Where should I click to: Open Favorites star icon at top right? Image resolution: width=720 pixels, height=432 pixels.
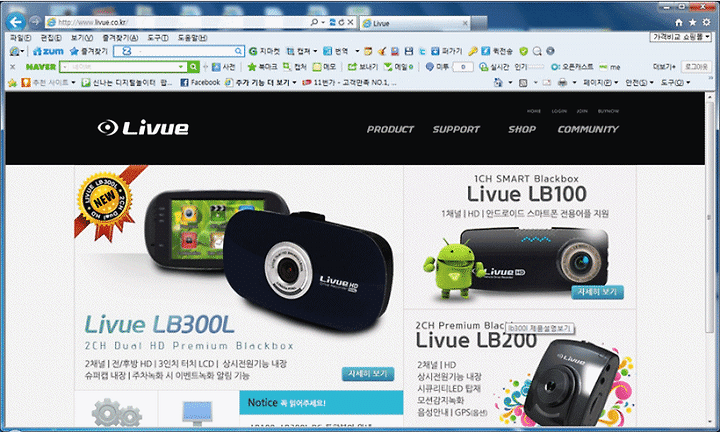click(x=692, y=22)
